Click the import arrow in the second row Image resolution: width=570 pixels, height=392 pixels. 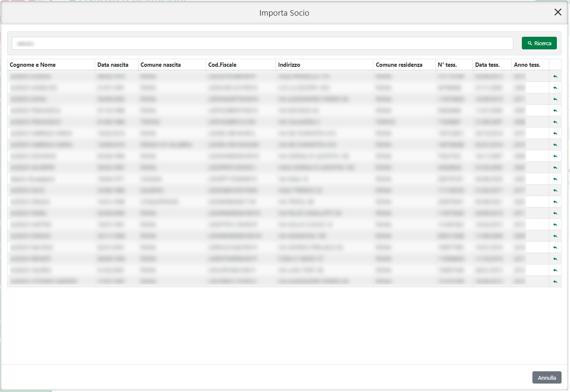(555, 88)
